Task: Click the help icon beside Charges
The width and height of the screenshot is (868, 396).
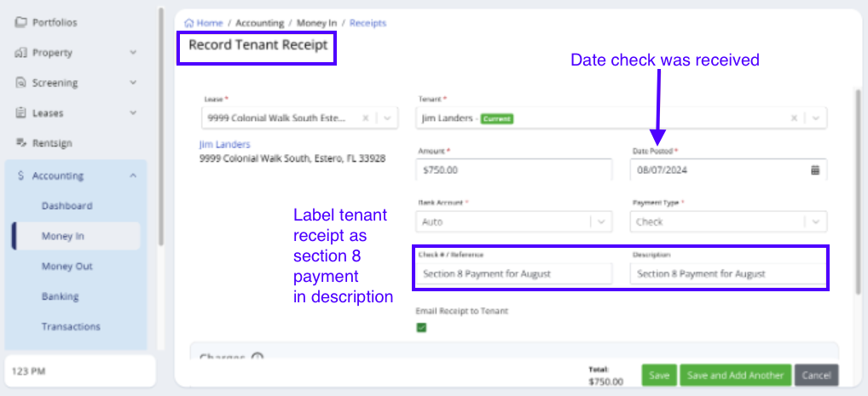Action: point(258,359)
